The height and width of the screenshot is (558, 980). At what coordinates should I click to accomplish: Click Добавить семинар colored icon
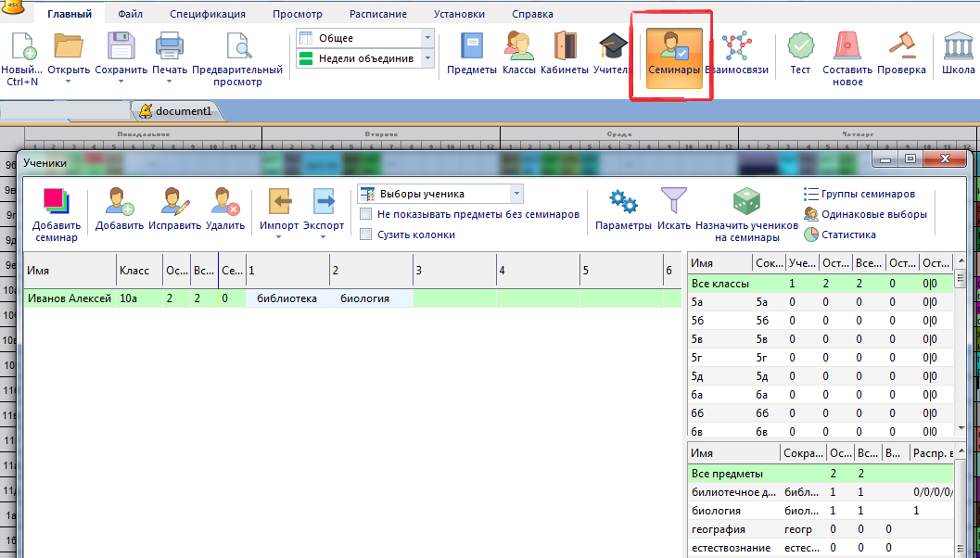57,202
